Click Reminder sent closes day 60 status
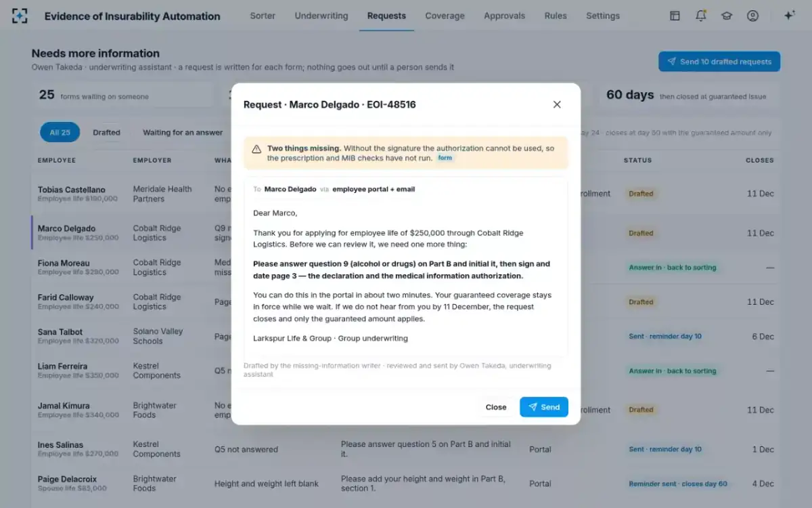 pyautogui.click(x=678, y=484)
